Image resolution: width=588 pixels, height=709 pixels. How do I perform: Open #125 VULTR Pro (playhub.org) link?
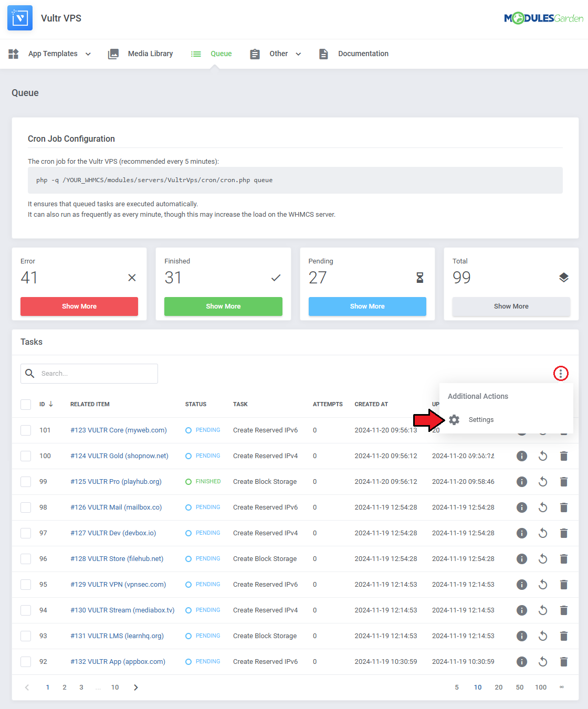pyautogui.click(x=116, y=482)
